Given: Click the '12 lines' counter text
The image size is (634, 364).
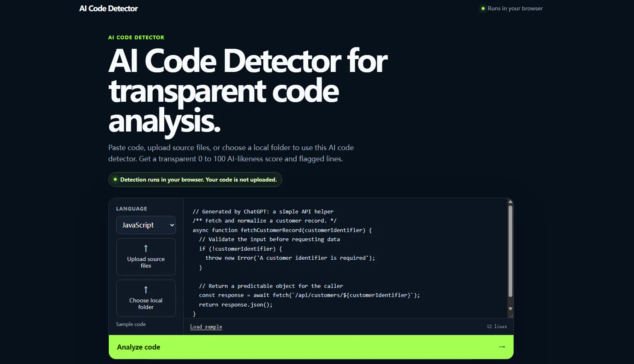Looking at the screenshot, I should (497, 327).
